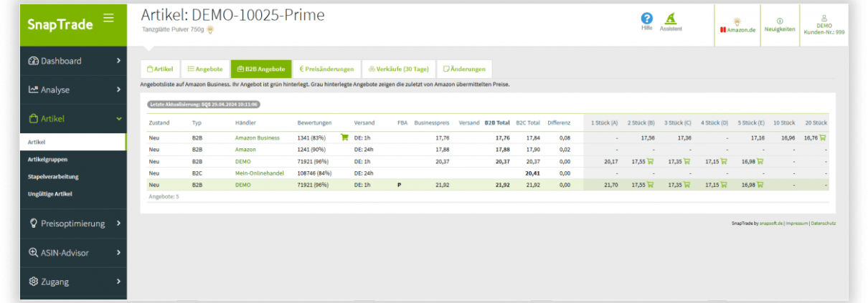Click cart beside 17,55 in highlighted 21,92 row
Viewport: 868px width, 303px height.
point(651,184)
